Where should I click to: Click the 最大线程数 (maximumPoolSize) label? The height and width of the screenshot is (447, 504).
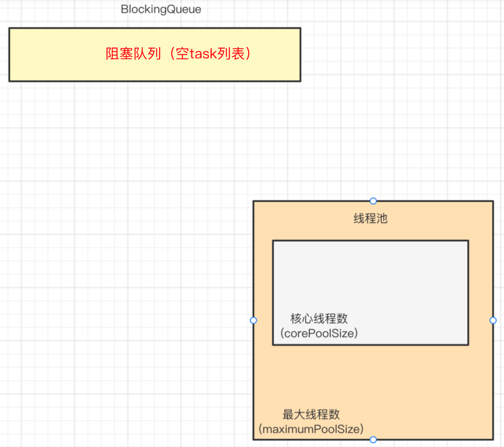point(311,421)
